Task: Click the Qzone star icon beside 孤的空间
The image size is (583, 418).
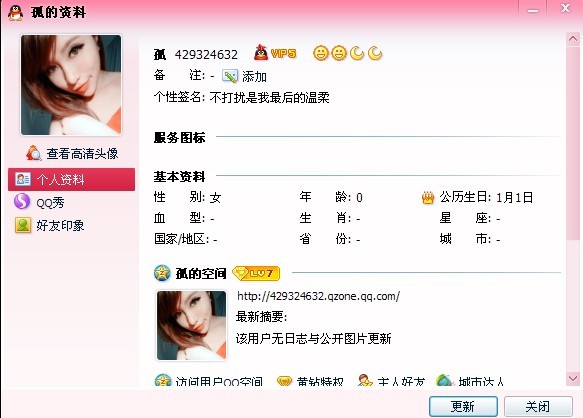Action: 162,273
